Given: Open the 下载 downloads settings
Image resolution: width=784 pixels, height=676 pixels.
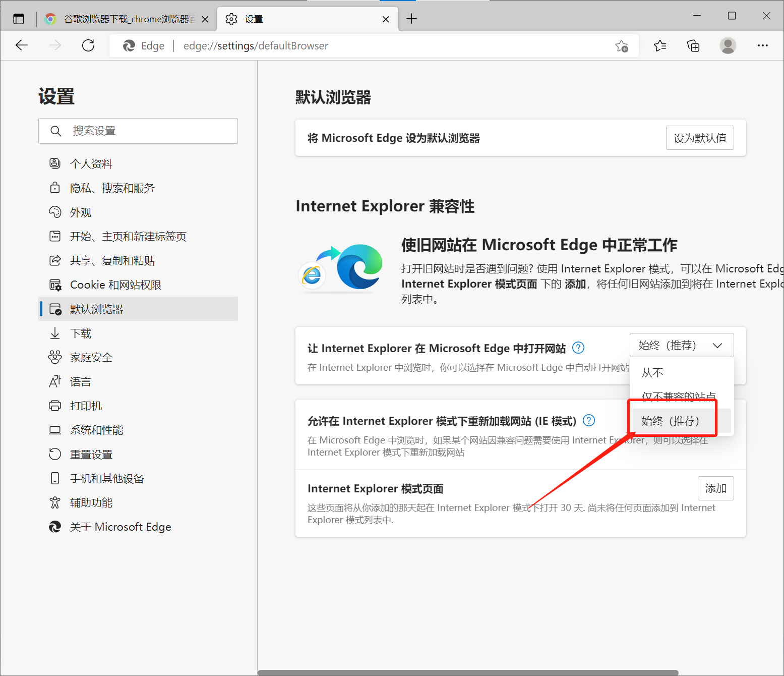Looking at the screenshot, I should pos(81,333).
